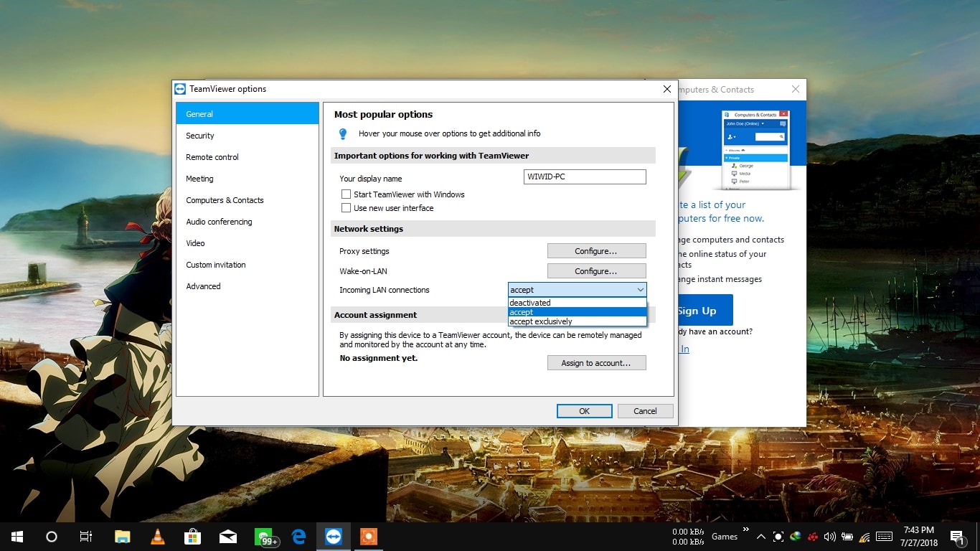Viewport: 980px width, 551px height.
Task: Click the display name text field
Action: [585, 177]
